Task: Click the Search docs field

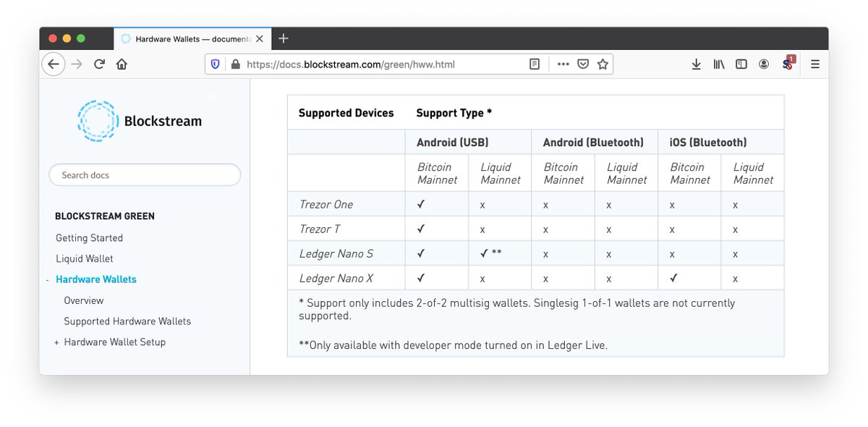Action: pos(145,175)
